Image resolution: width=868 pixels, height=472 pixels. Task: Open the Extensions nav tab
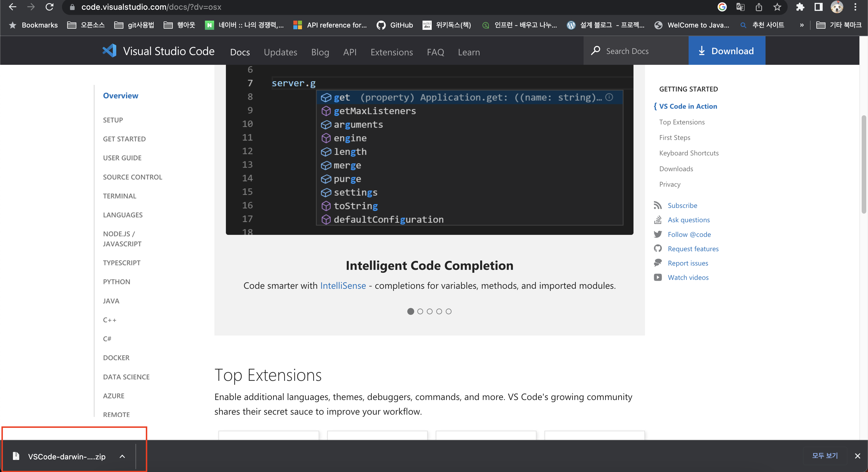(x=392, y=52)
